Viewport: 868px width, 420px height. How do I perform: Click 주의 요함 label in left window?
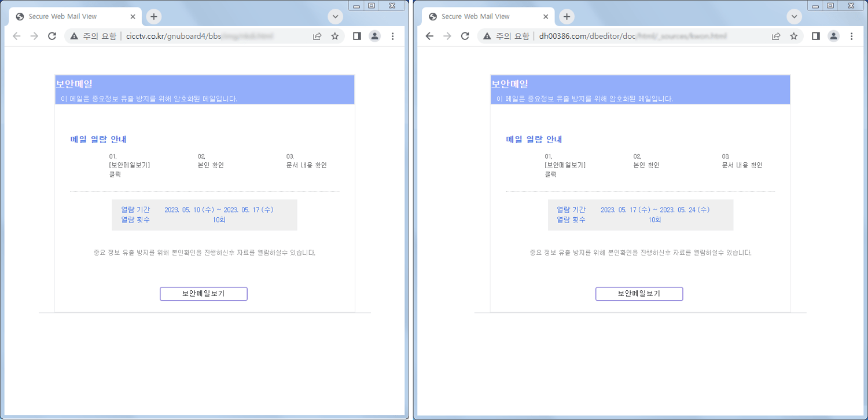click(x=100, y=36)
